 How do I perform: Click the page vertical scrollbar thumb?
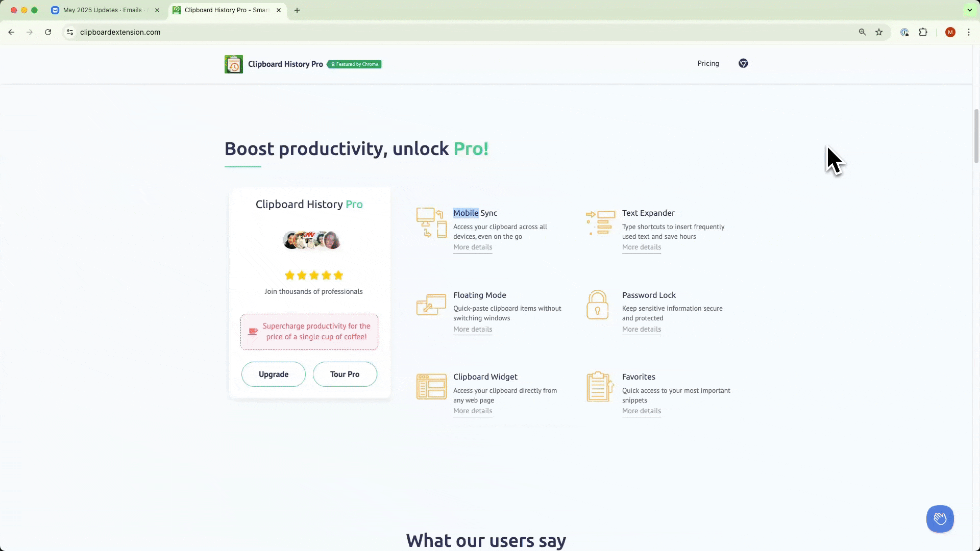(x=976, y=136)
